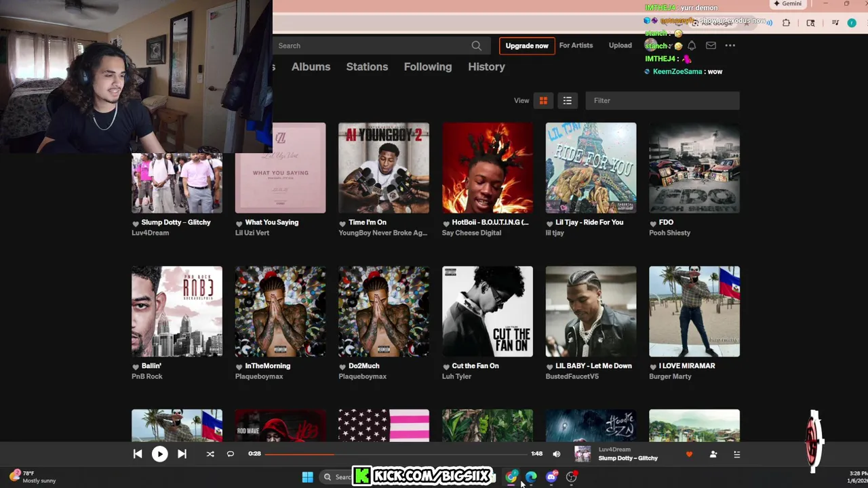
Task: Toggle repeat in the player bar
Action: pyautogui.click(x=230, y=454)
